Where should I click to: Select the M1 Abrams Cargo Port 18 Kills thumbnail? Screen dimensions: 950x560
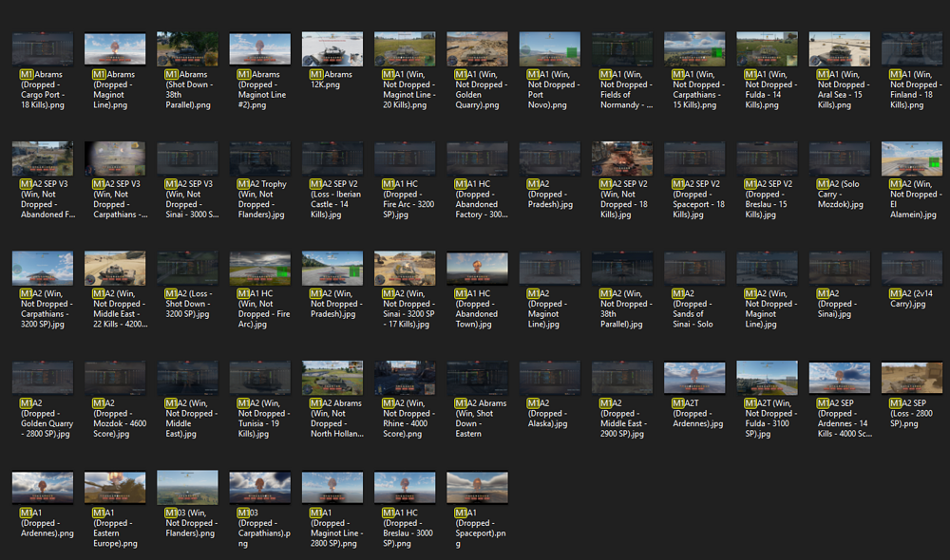click(x=43, y=49)
